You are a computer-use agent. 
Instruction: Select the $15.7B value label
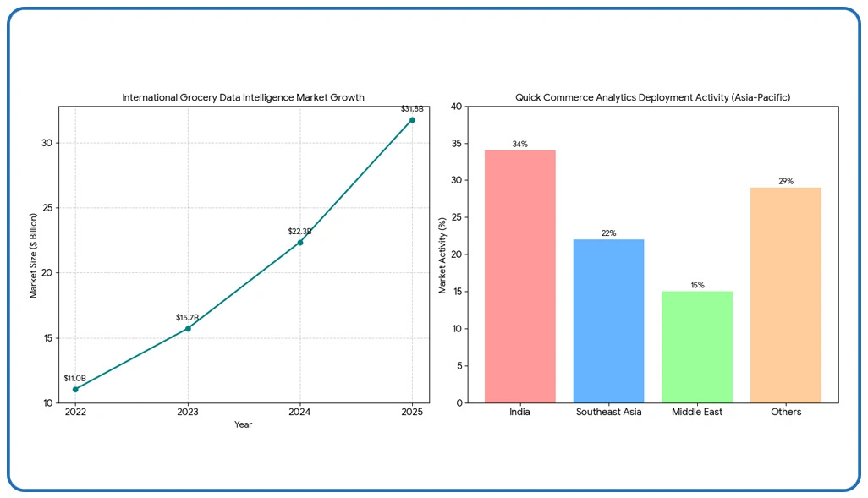coord(188,318)
